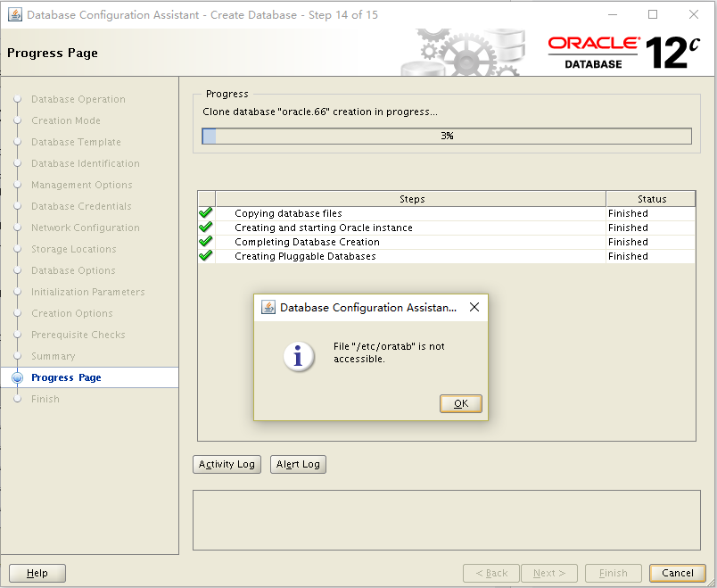Click green checkmark for Completing Database Creation
717x588 pixels.
pyautogui.click(x=206, y=241)
